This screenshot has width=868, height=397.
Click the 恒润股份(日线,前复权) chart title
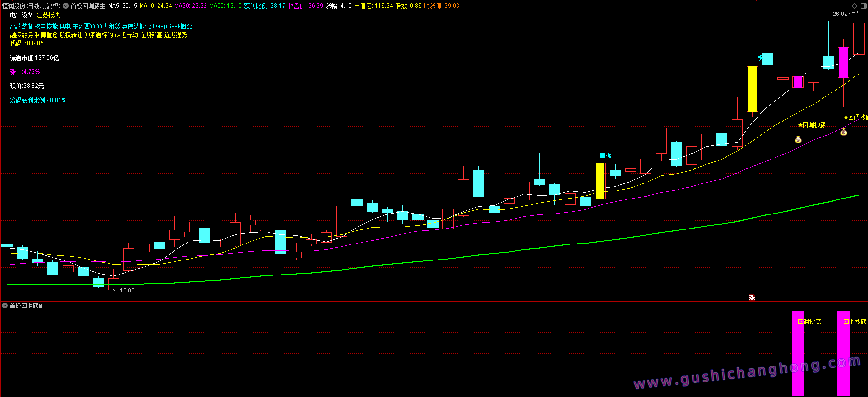(x=32, y=6)
